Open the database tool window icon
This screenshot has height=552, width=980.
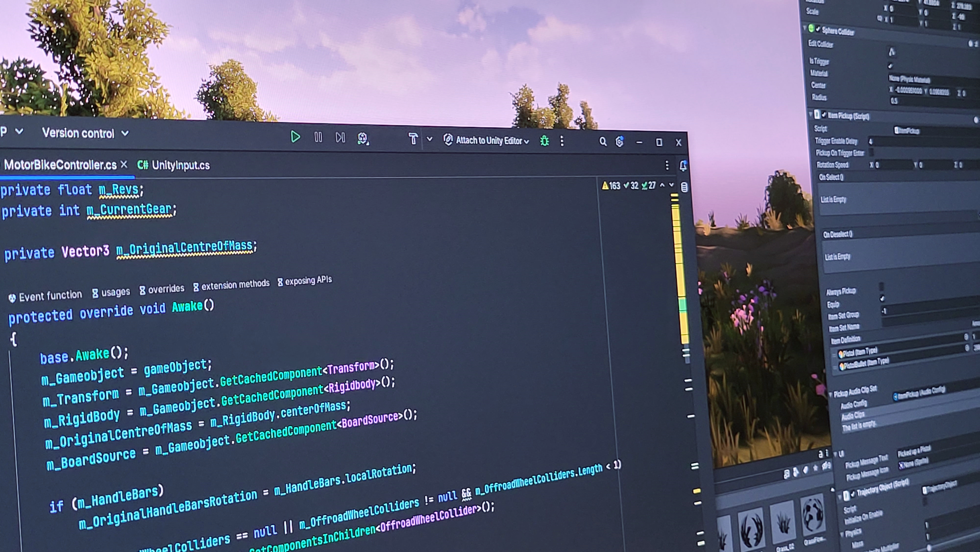click(684, 187)
